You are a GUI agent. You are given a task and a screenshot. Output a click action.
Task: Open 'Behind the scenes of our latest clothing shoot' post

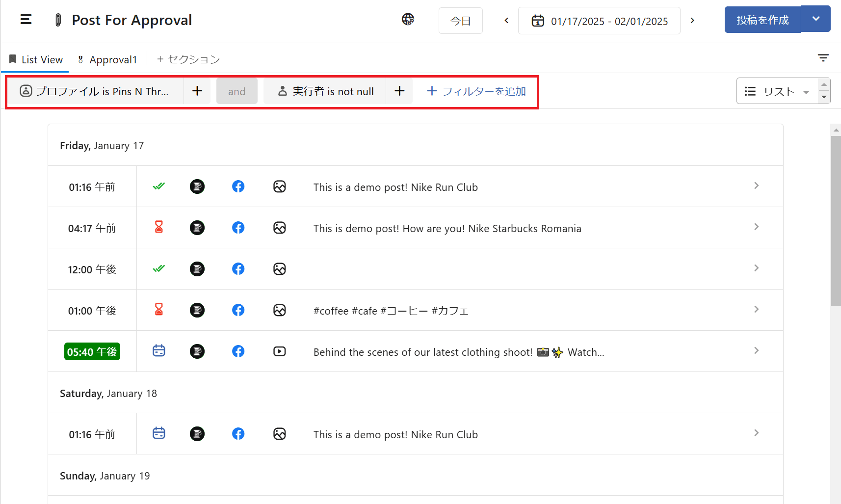pos(459,352)
